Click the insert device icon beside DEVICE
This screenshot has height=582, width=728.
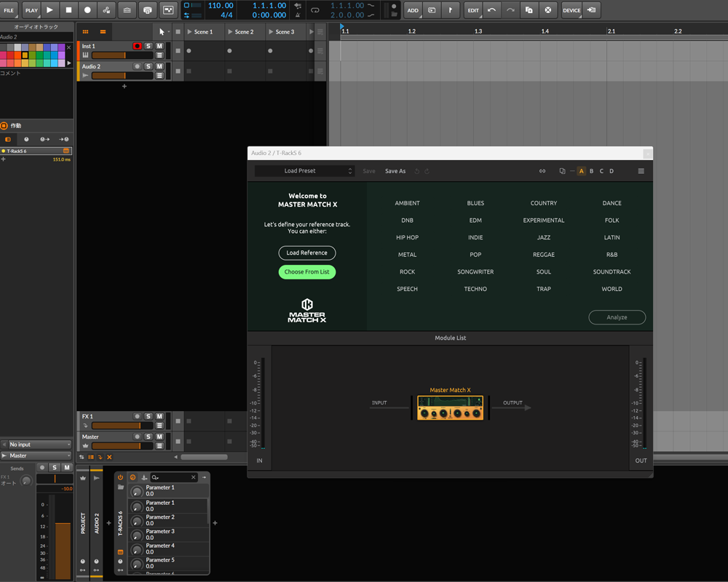coord(591,9)
